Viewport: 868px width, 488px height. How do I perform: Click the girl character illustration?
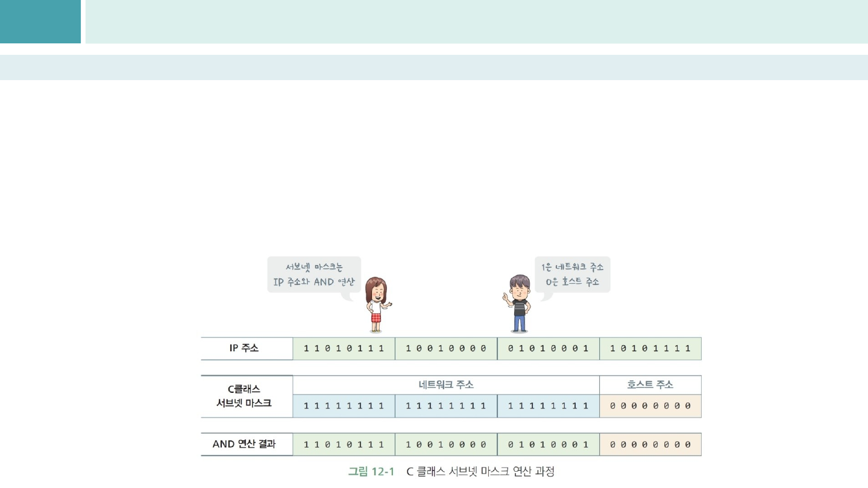pyautogui.click(x=377, y=304)
